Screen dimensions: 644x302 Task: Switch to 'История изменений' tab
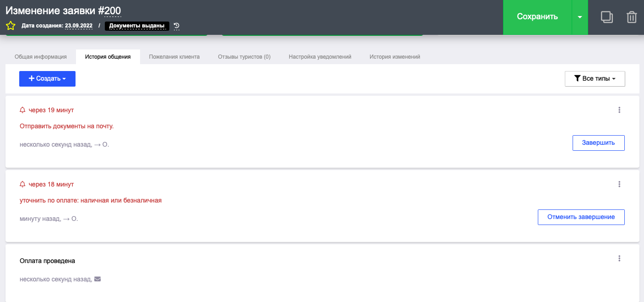point(395,57)
